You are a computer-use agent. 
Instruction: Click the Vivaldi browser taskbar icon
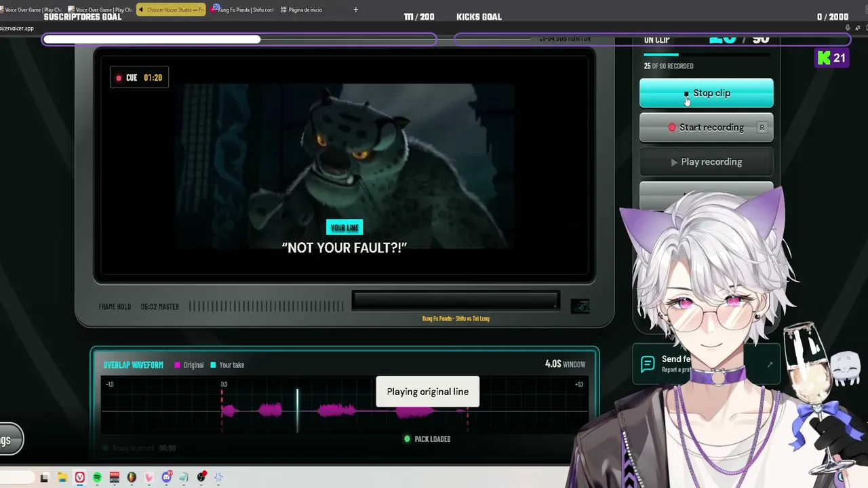point(80,478)
